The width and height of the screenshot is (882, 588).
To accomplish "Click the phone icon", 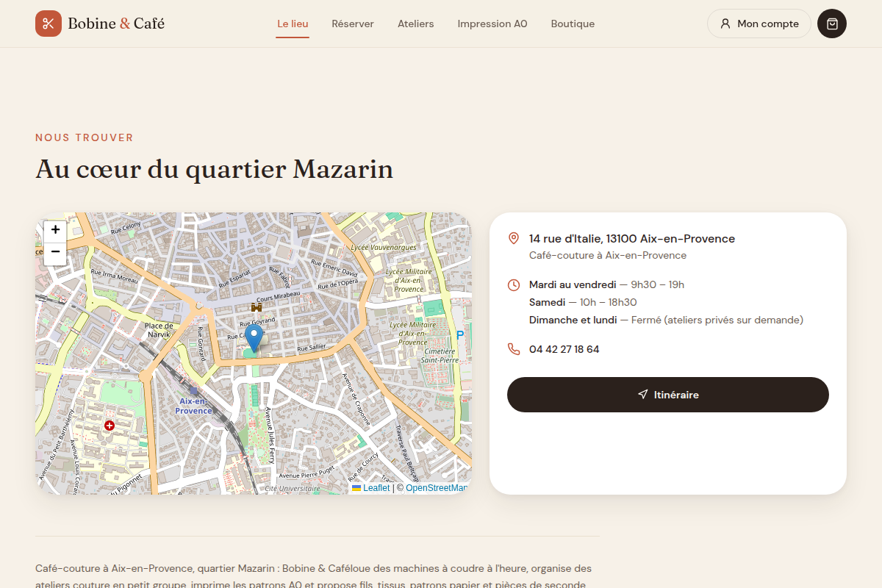I will pyautogui.click(x=514, y=349).
